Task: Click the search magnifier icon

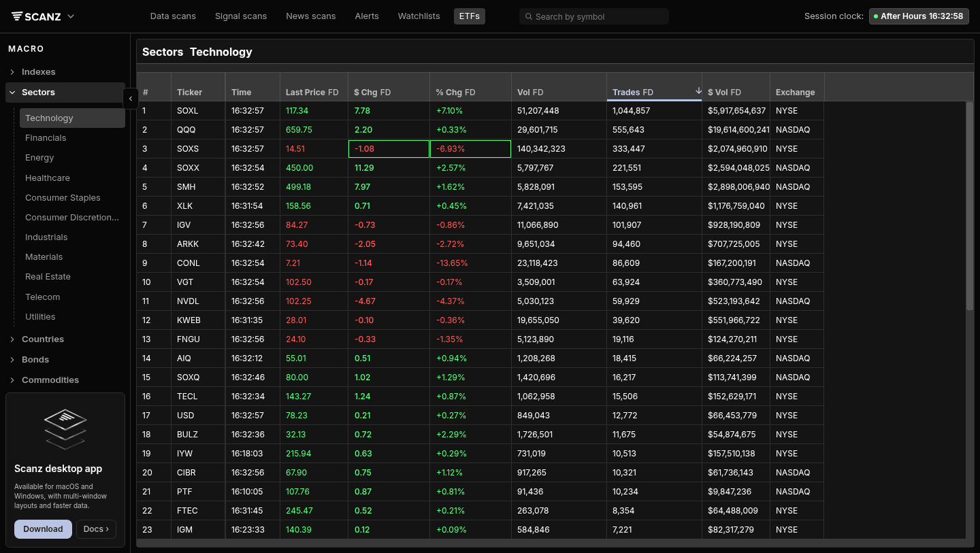Action: pos(528,16)
